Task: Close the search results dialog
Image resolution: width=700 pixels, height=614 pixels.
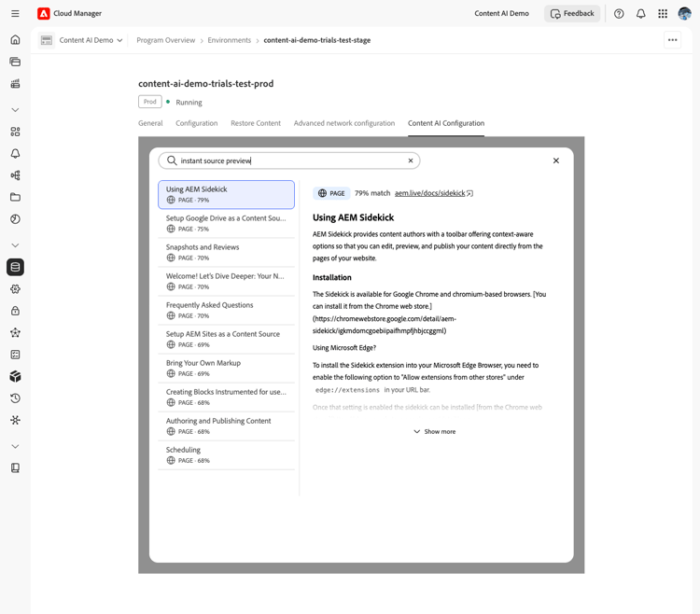Action: click(556, 160)
